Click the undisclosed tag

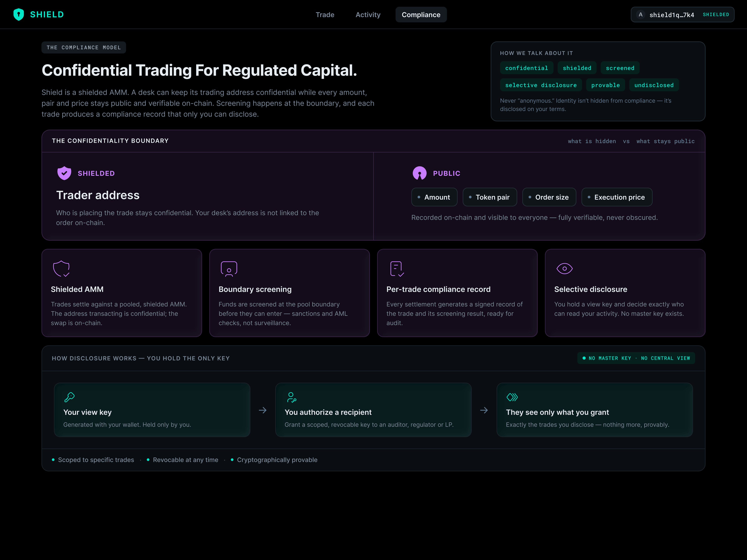pos(654,85)
